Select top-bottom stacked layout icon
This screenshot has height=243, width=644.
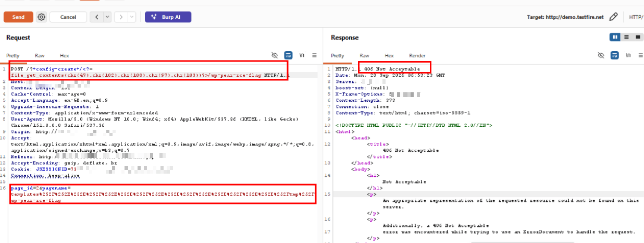[x=626, y=37]
